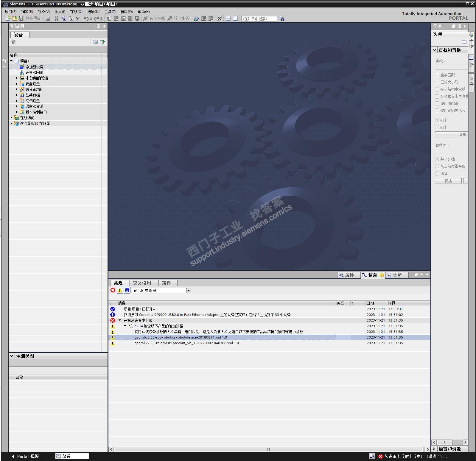The image size is (476, 461).
Task: Expand the 语言和资源 section
Action: [434, 449]
